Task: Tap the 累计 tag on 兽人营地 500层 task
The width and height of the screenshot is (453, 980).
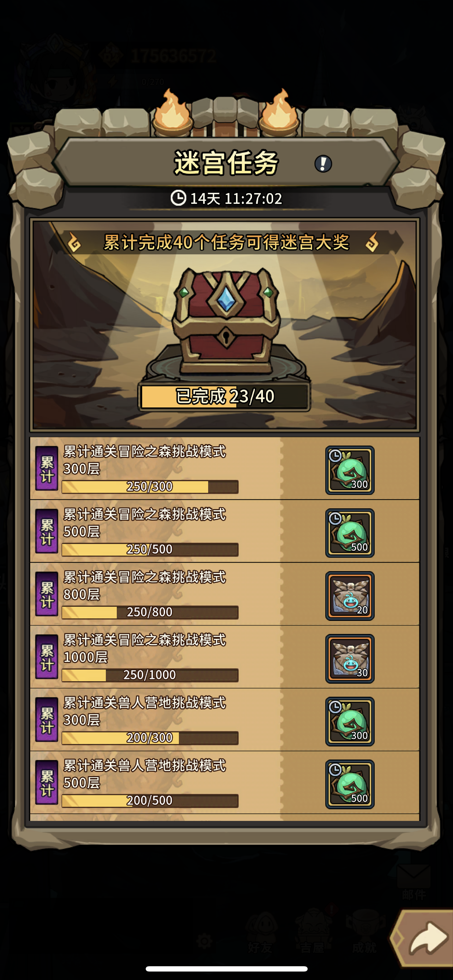Action: [x=47, y=782]
